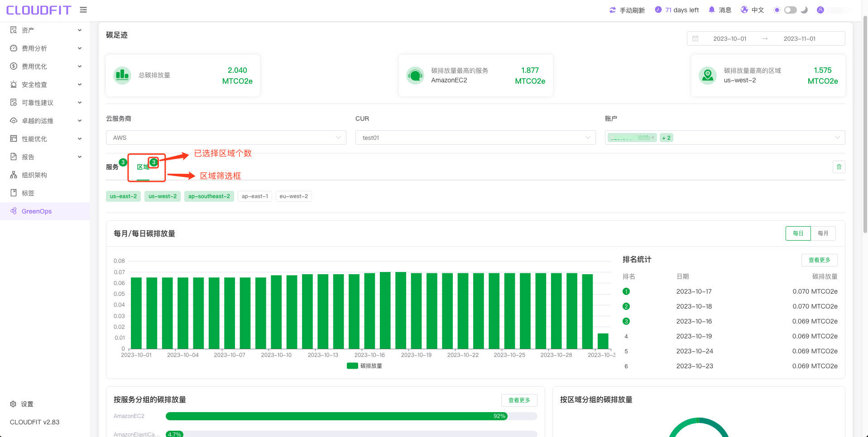Switch to the 服务 tab

tap(112, 167)
